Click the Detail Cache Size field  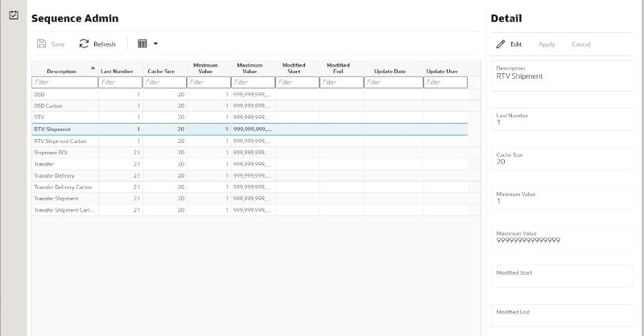pos(562,159)
